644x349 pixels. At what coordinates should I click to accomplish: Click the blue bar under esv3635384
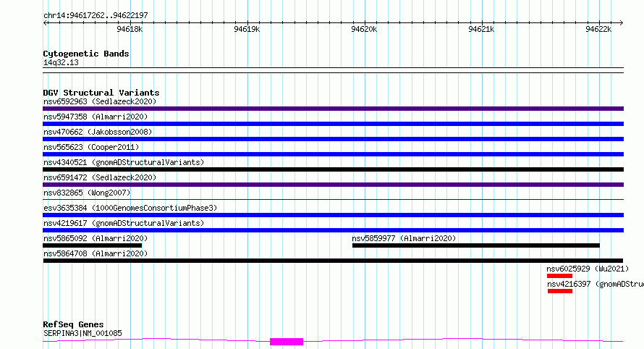pyautogui.click(x=333, y=215)
